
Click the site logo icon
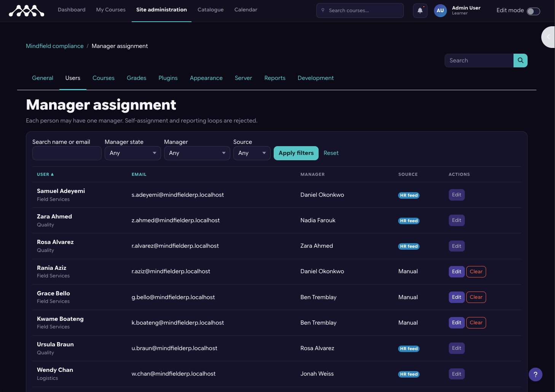[27, 11]
